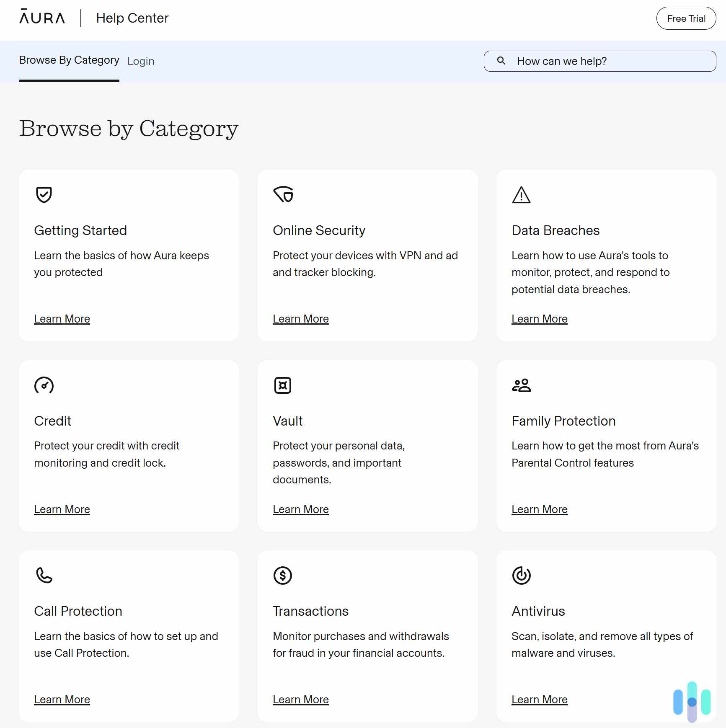
Task: Click the Online Security VPN shield icon
Action: coord(283,194)
